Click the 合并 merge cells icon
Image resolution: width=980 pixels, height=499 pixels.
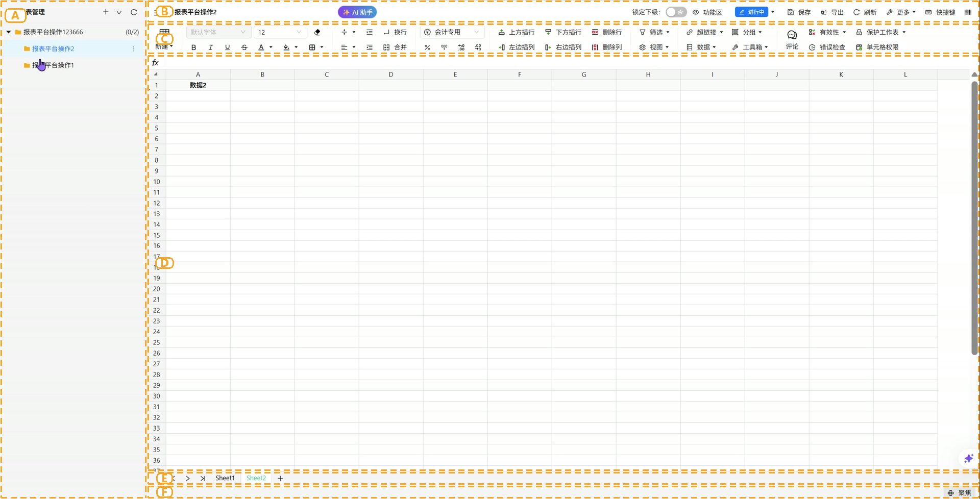click(395, 47)
